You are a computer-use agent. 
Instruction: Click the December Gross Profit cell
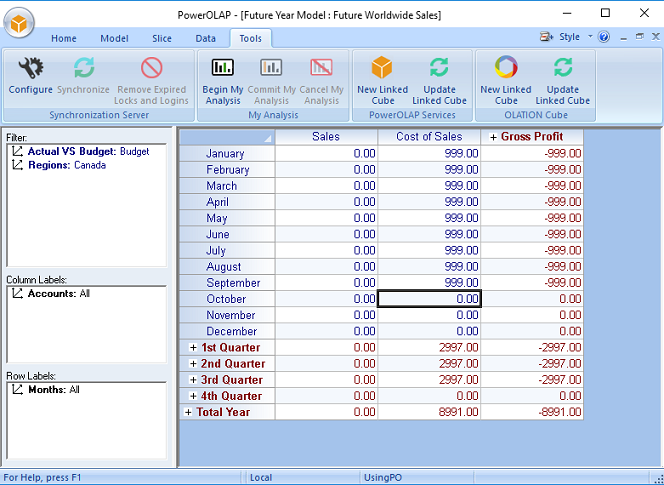(532, 331)
